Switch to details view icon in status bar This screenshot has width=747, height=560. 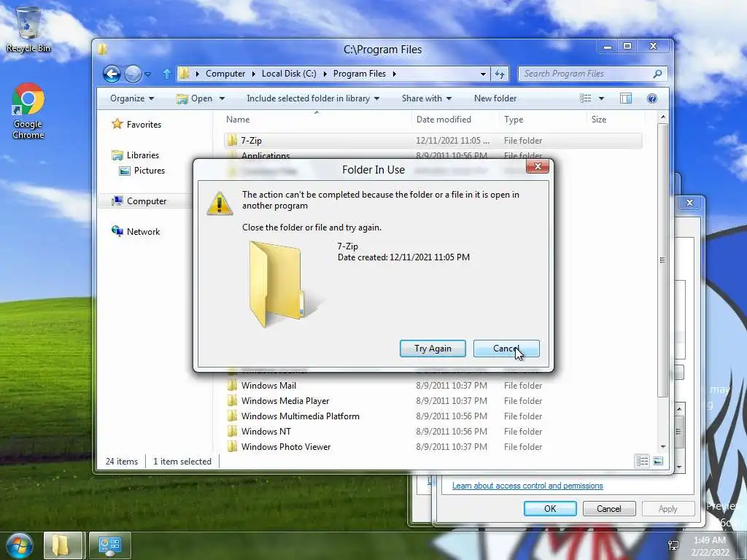(642, 461)
